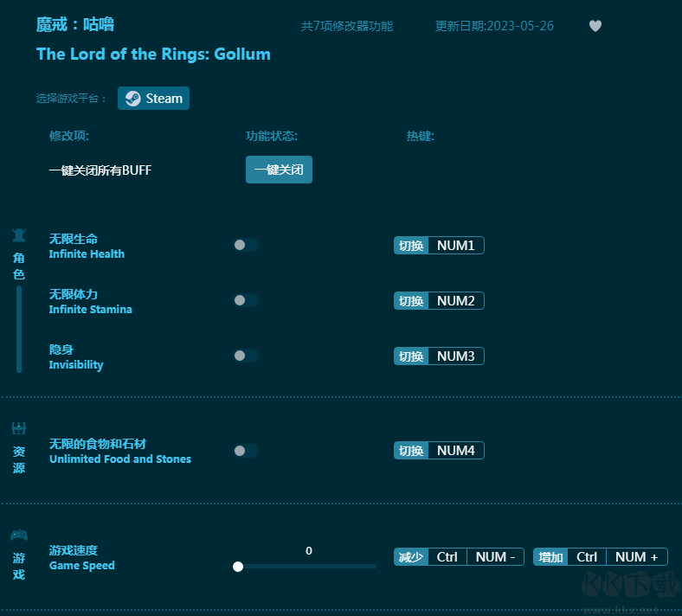Click the NUM2 hotkey box
Image resolution: width=682 pixels, height=616 pixels.
pyautogui.click(x=456, y=301)
